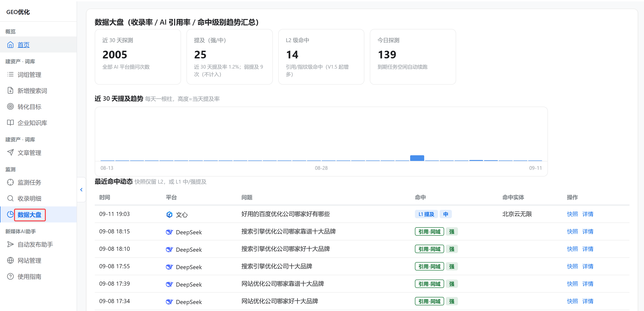Image resolution: width=644 pixels, height=311 pixels.
Task: Click the 近 30 天探测 2005 stat card
Action: [138, 57]
